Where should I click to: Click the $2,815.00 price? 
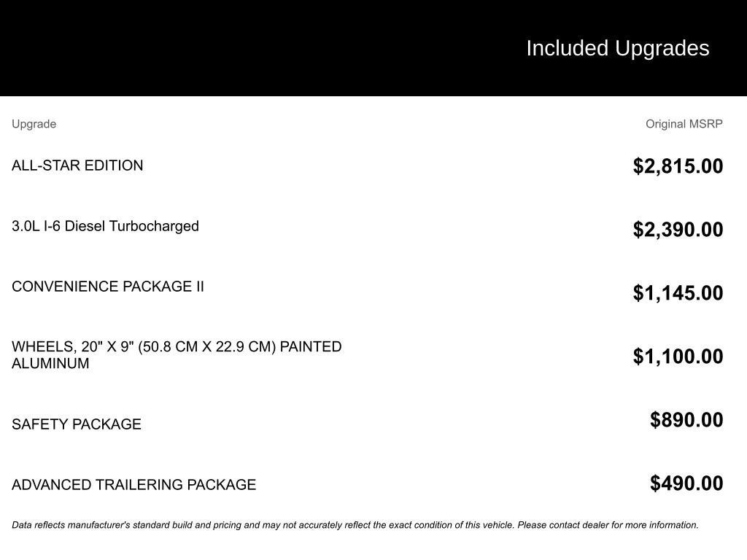pyautogui.click(x=678, y=166)
